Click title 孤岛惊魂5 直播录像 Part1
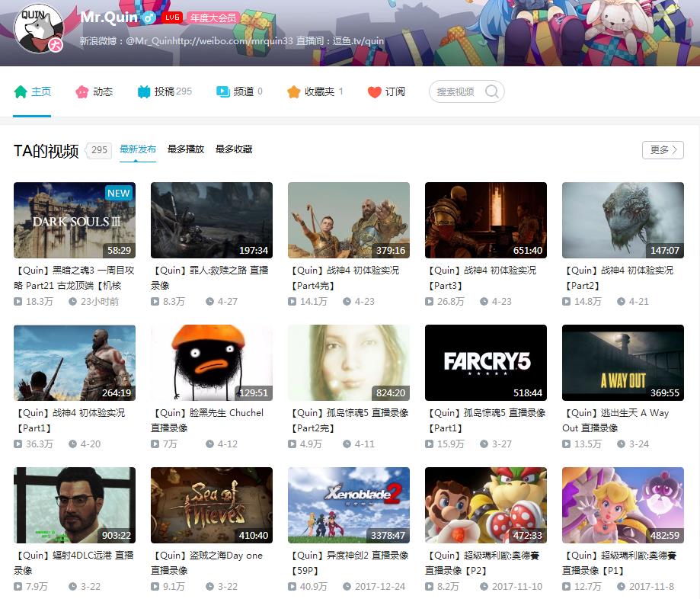Image resolution: width=700 pixels, height=599 pixels. tap(485, 421)
